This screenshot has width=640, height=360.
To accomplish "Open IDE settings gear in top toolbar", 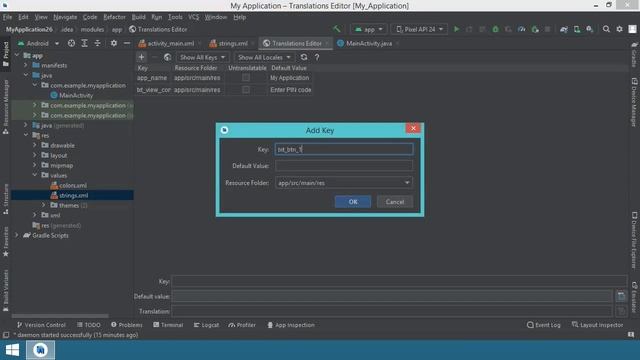I will tap(619, 29).
